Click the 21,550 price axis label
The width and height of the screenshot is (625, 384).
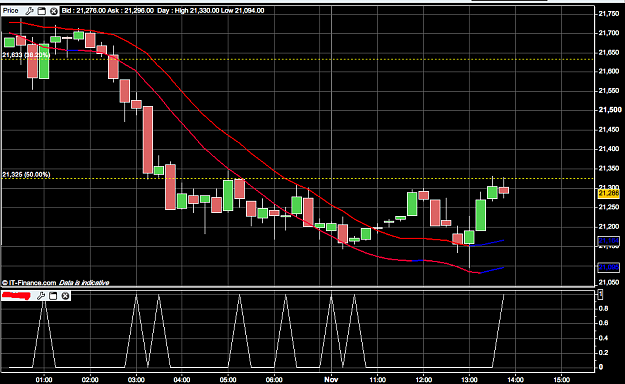(x=609, y=91)
